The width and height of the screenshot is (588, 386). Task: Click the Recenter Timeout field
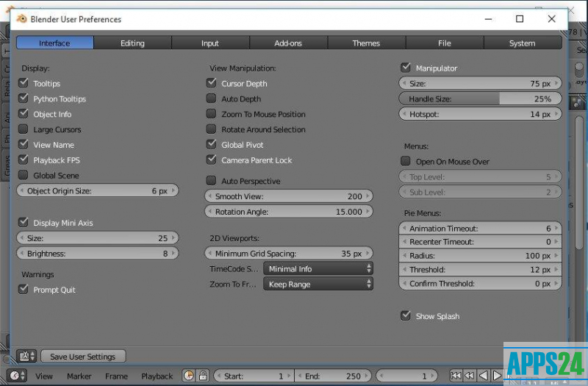point(480,242)
